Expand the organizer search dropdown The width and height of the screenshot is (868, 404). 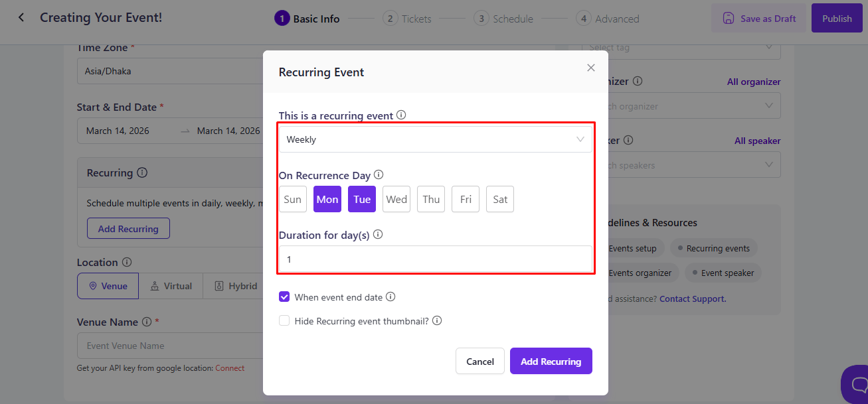point(769,106)
